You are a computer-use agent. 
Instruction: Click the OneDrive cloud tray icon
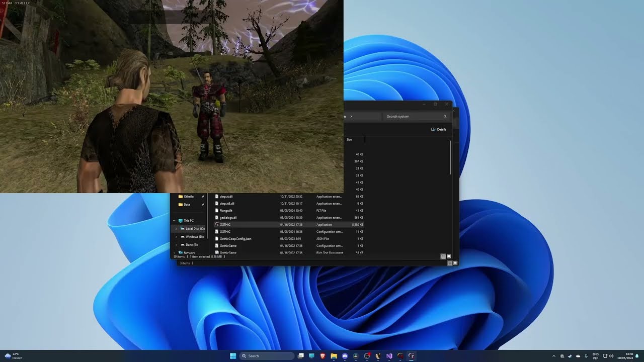(x=578, y=356)
